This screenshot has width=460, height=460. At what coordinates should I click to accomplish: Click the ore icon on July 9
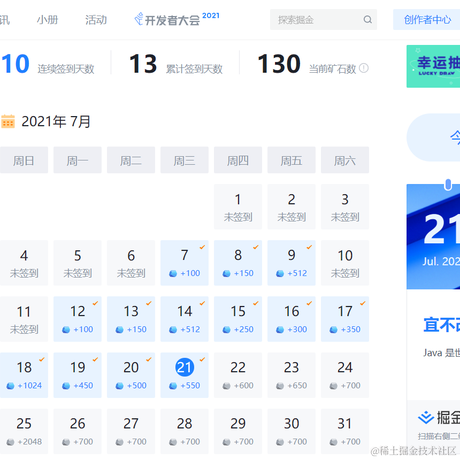click(x=280, y=273)
